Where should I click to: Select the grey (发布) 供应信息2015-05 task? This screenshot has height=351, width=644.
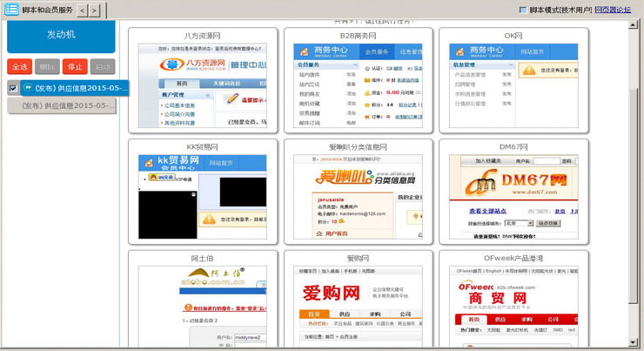point(62,105)
